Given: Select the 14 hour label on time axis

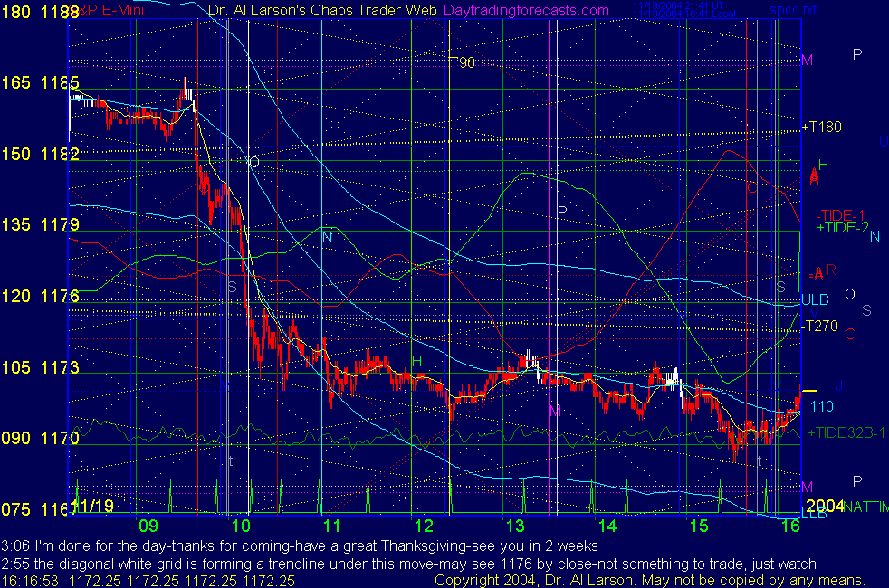Looking at the screenshot, I should pyautogui.click(x=607, y=526).
